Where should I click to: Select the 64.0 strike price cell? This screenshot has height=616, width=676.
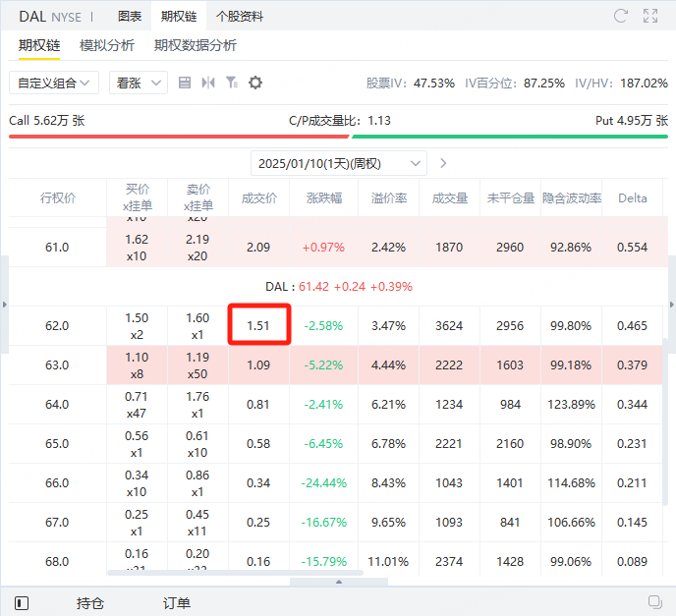[x=57, y=405]
